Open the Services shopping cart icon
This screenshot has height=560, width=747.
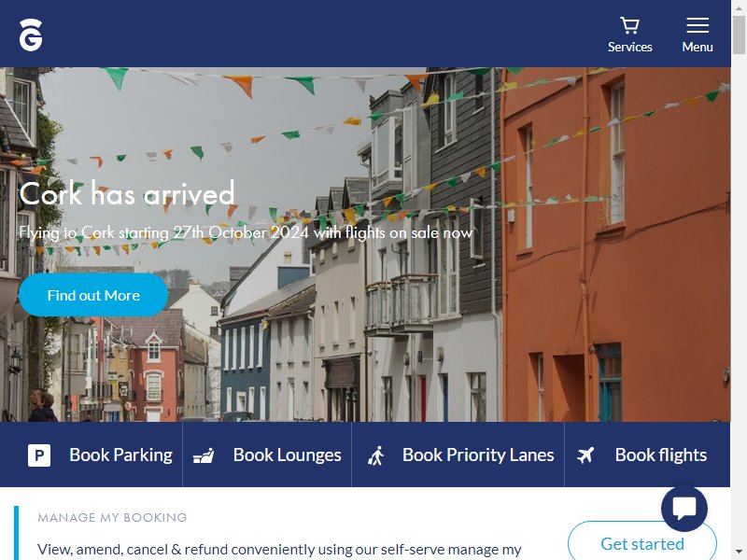pos(629,25)
